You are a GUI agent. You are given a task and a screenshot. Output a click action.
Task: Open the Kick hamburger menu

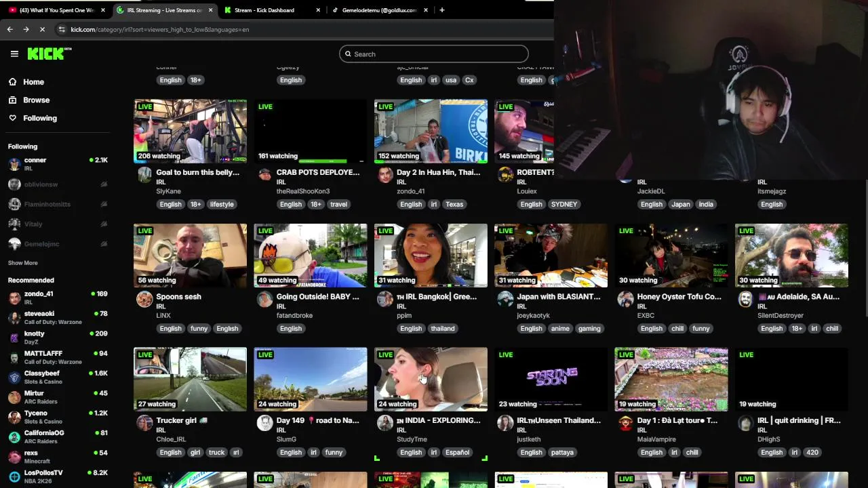14,54
